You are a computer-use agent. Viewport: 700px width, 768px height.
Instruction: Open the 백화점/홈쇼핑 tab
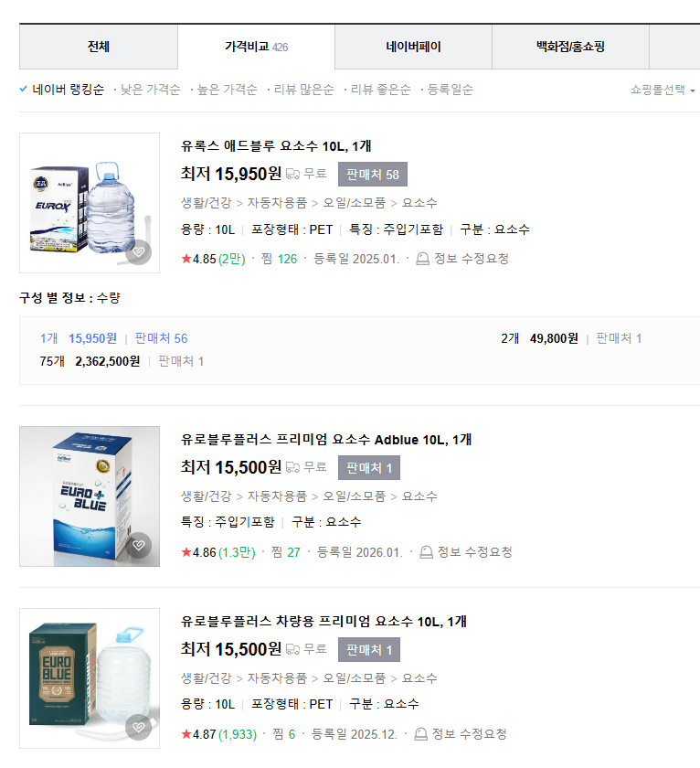(x=570, y=47)
